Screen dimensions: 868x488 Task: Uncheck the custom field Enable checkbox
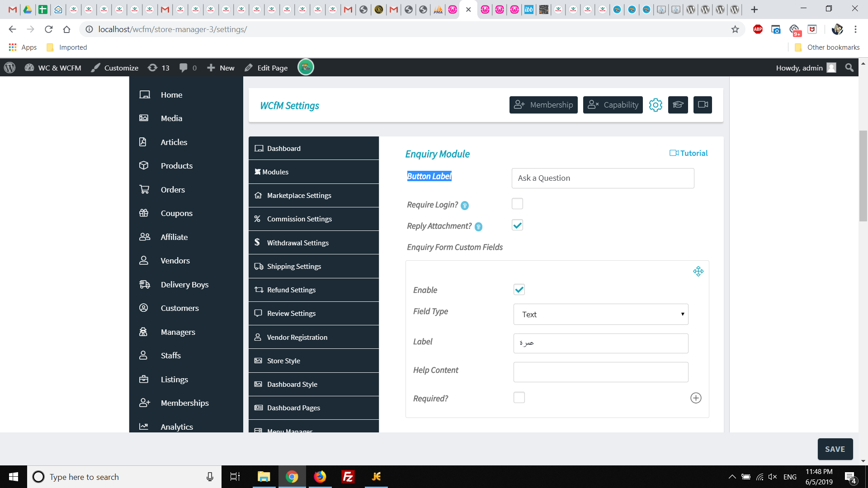click(519, 290)
